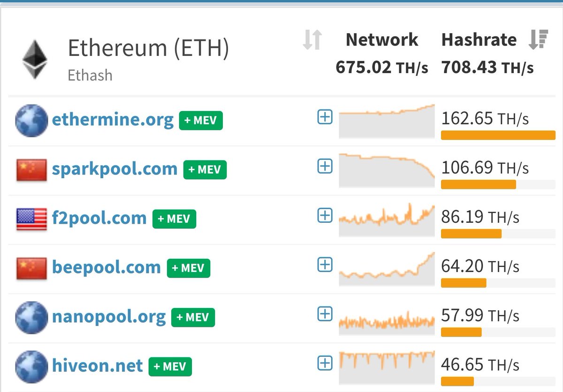Viewport: 563px width, 392px height.
Task: Click the orange bar under 57.99 TH/s
Action: click(x=461, y=332)
